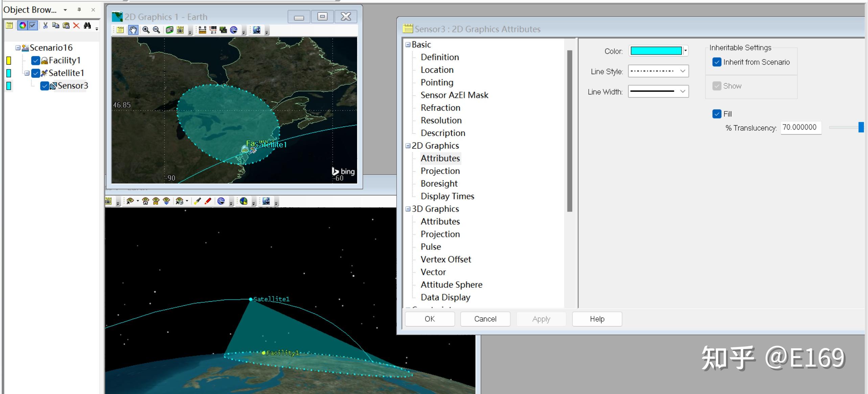
Task: Click the A-B measure ruler icon
Action: (202, 30)
